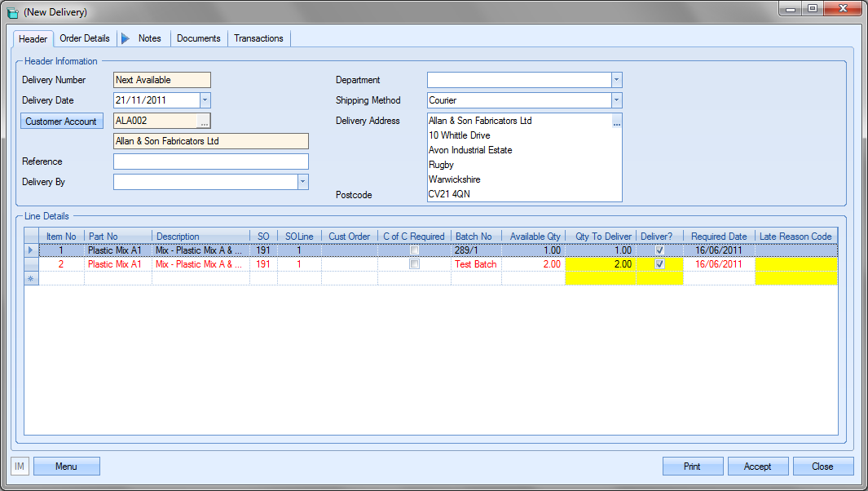The image size is (868, 491).
Task: Select yellow Late Reason Code cell, item 2
Action: (796, 264)
